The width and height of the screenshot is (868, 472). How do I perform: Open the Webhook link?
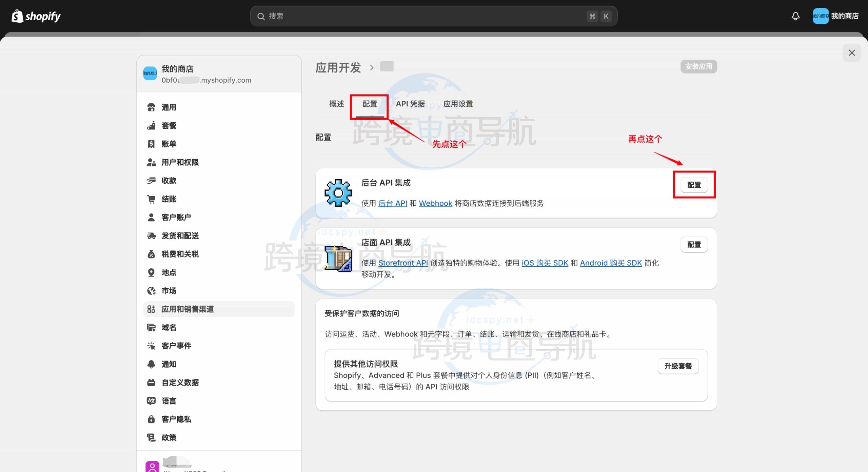tap(435, 203)
